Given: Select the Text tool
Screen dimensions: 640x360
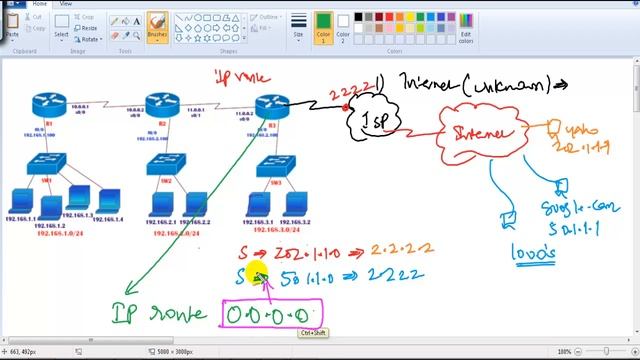Looking at the screenshot, I should click(x=137, y=21).
